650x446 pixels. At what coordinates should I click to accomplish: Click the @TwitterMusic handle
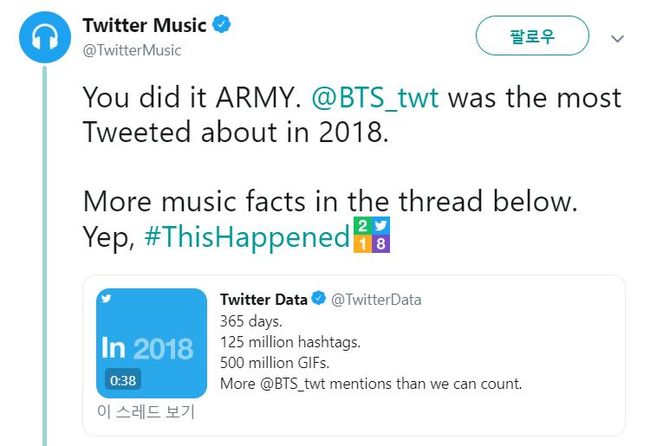(132, 49)
